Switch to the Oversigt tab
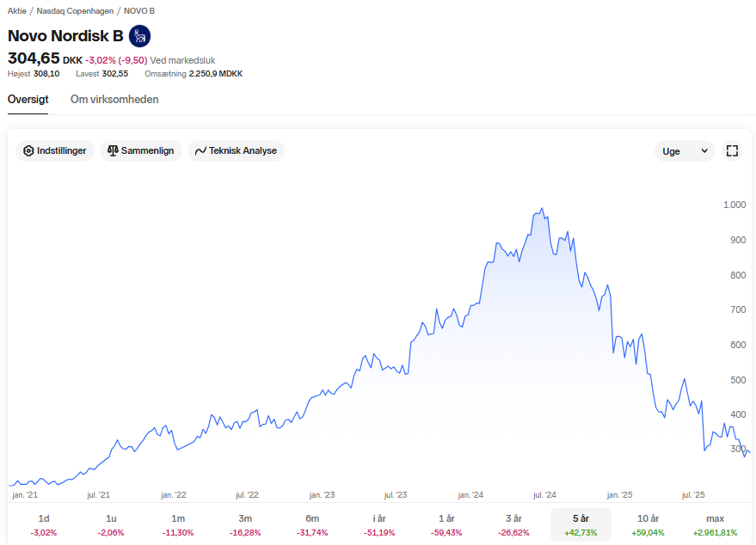 (28, 99)
